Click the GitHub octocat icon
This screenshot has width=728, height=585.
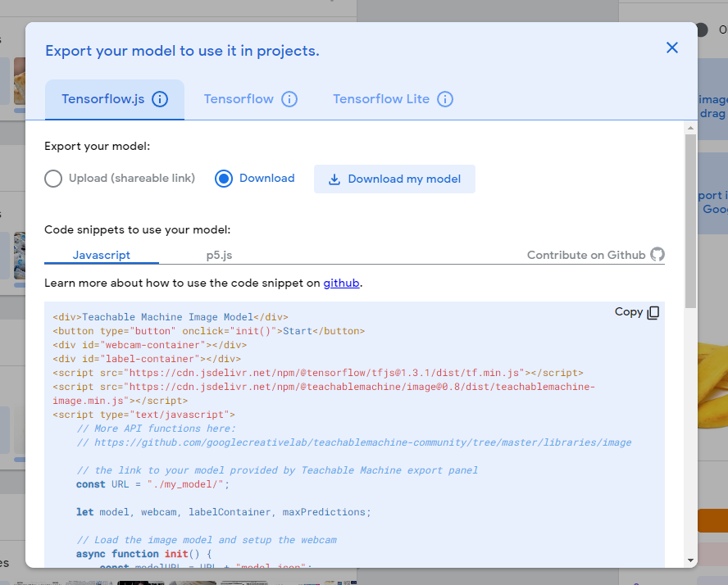pyautogui.click(x=657, y=254)
